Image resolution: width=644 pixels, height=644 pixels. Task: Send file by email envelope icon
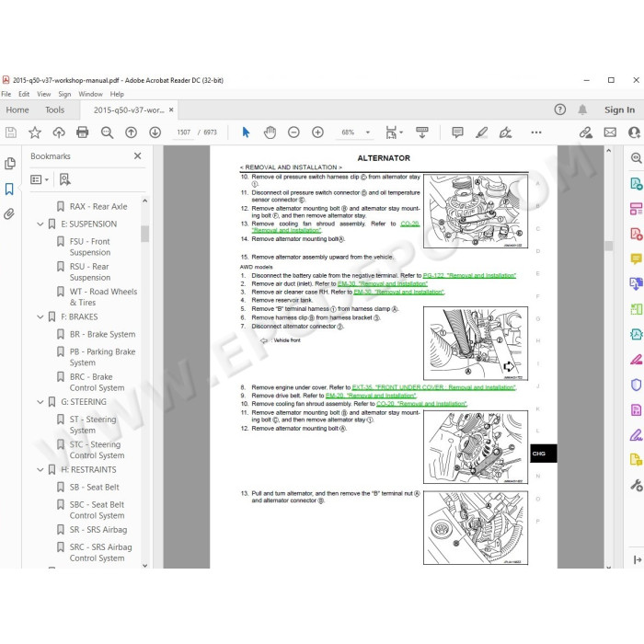pyautogui.click(x=610, y=132)
